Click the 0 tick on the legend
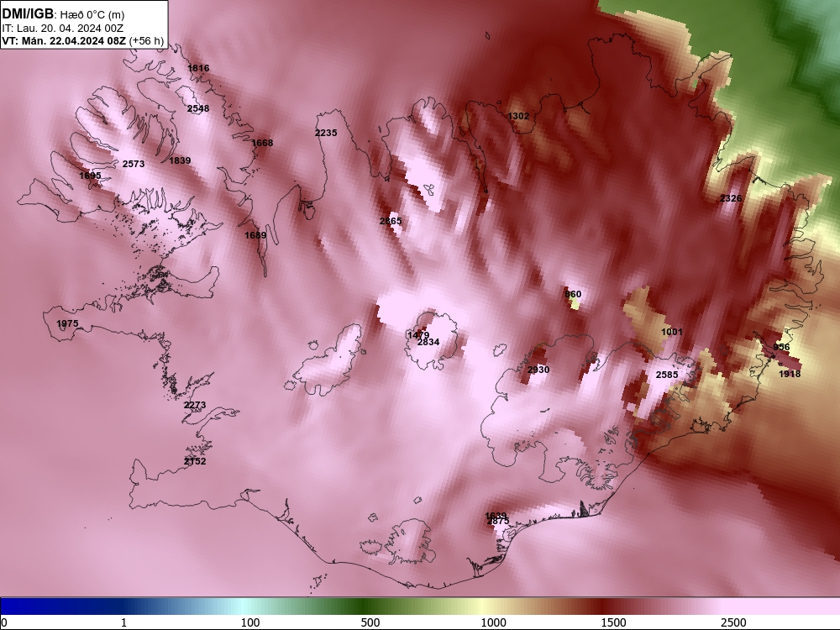The width and height of the screenshot is (840, 630). (4, 622)
